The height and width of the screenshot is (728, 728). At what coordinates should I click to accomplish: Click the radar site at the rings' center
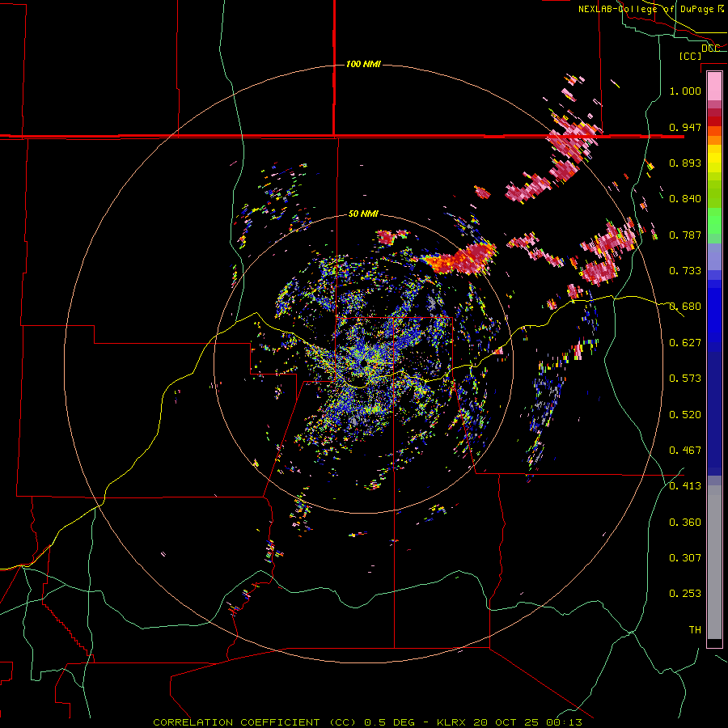pyautogui.click(x=363, y=363)
